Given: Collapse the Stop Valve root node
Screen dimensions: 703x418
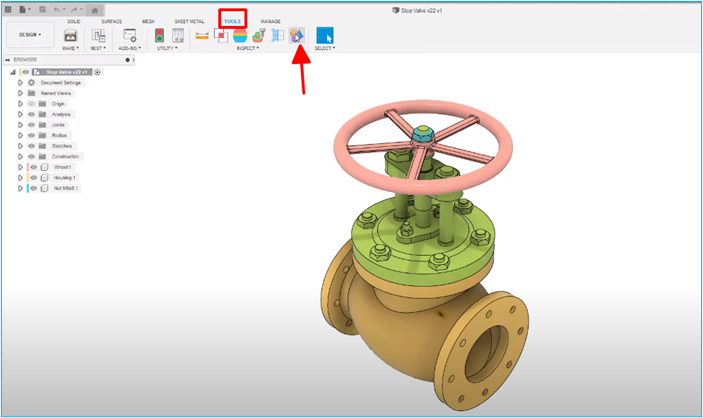Looking at the screenshot, I should click(13, 72).
